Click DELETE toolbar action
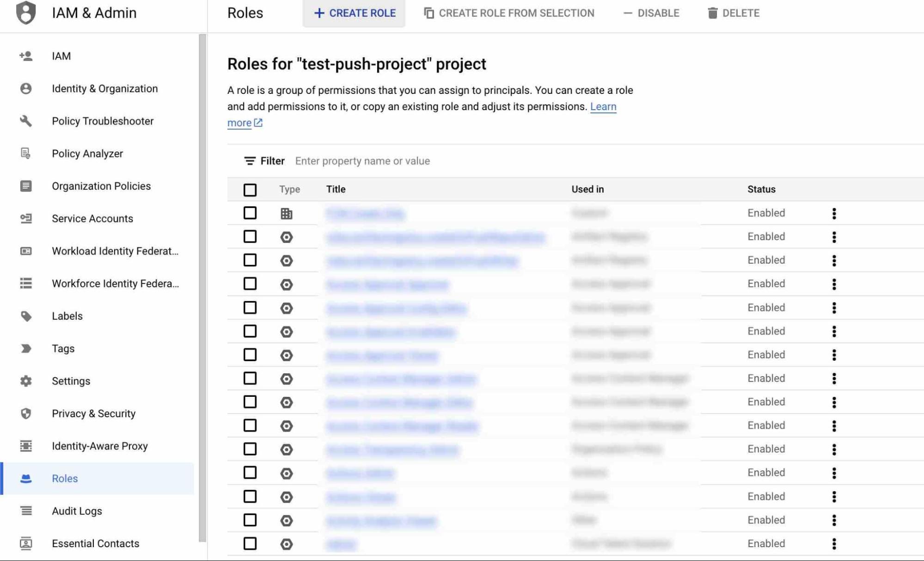Screen dimensions: 924x561 (732, 12)
